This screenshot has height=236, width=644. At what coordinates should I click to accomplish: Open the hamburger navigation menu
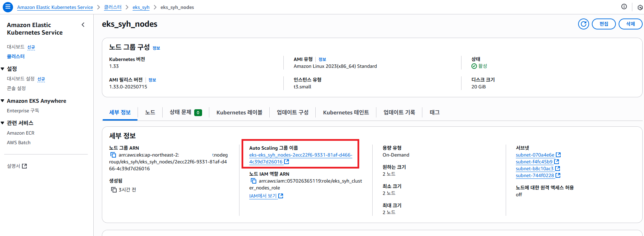[8, 7]
